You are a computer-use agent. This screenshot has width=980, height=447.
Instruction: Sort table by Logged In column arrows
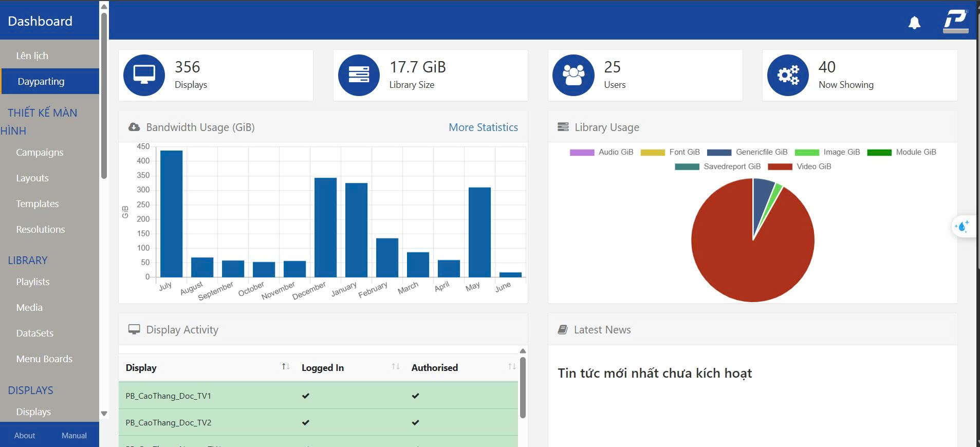tap(396, 367)
